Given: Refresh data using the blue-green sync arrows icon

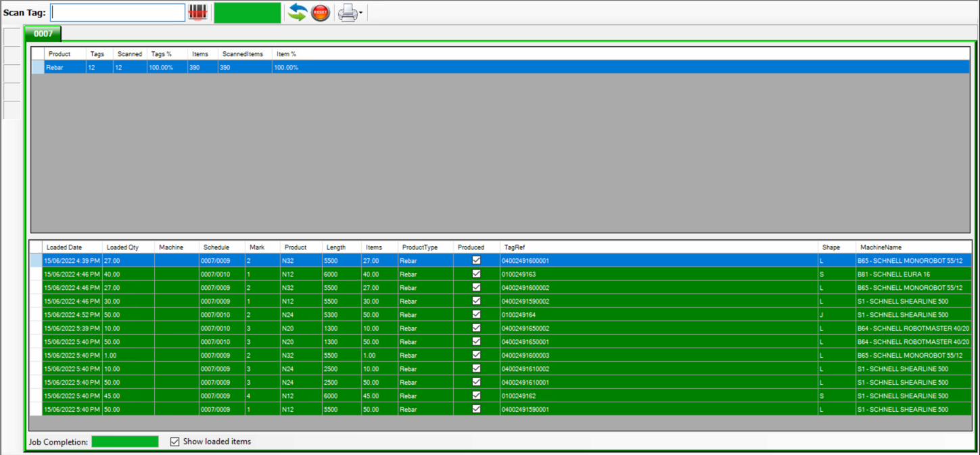Looking at the screenshot, I should tap(297, 11).
